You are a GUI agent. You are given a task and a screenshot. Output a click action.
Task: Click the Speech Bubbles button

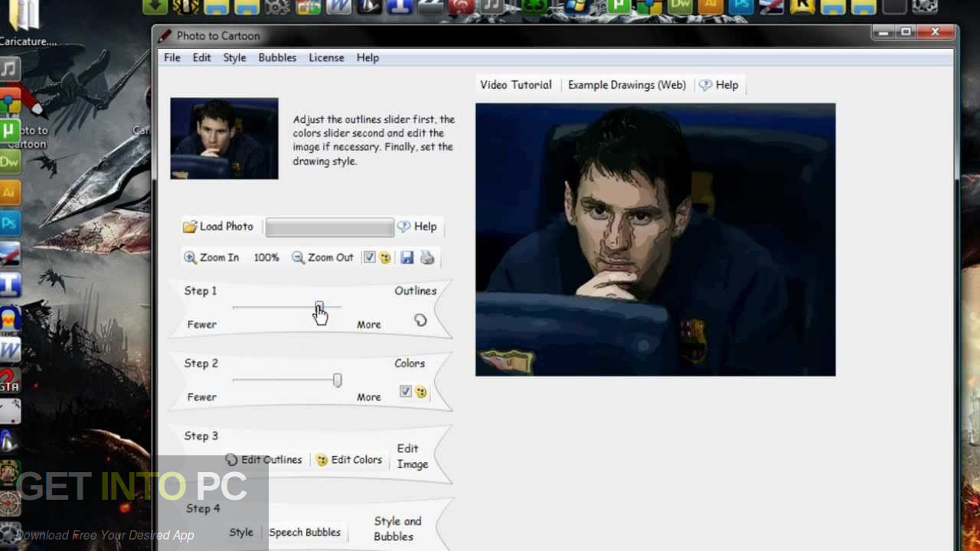pos(305,533)
